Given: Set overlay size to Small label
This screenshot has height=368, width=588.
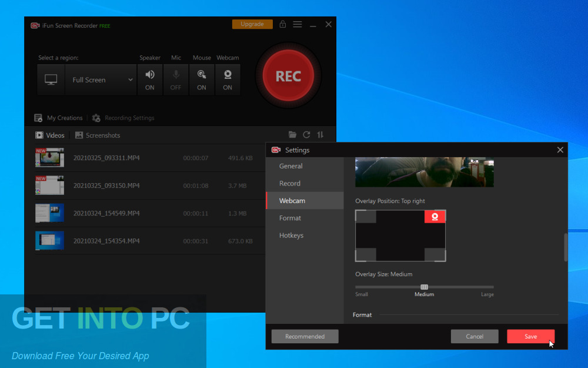Looking at the screenshot, I should point(362,294).
